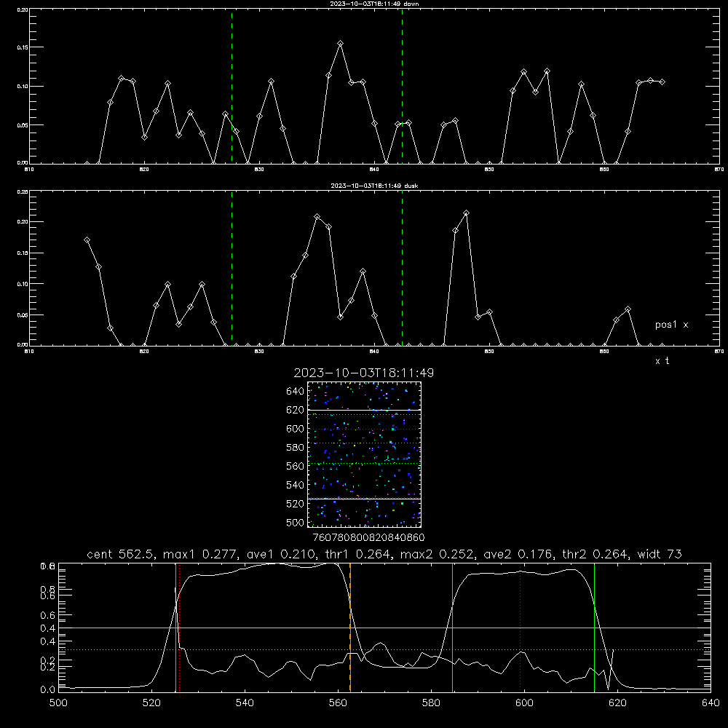Click the first diamond point of the dusk curve
Viewport: 728px width, 728px height.
(x=87, y=240)
